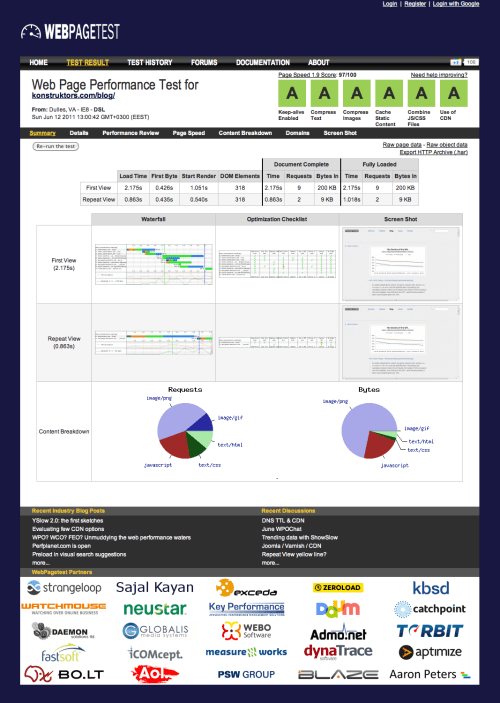Open the konstruktors.com/blog/ link
Viewport: 500px width, 703px height.
[x=73, y=95]
